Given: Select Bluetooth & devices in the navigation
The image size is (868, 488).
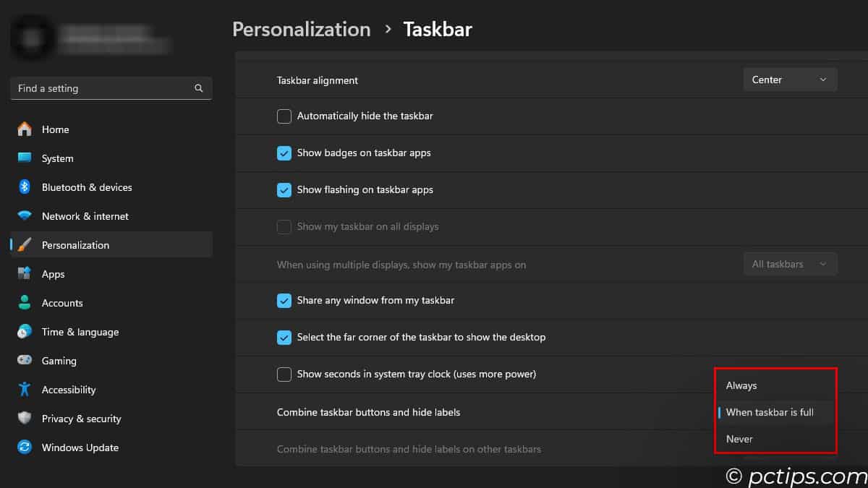Looking at the screenshot, I should (x=86, y=187).
